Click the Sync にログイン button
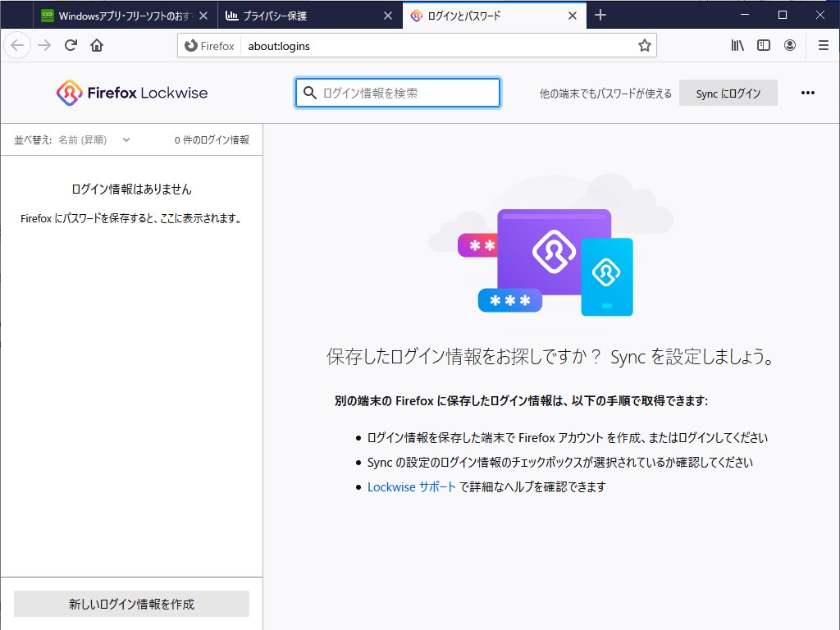The width and height of the screenshot is (840, 630). (x=728, y=93)
